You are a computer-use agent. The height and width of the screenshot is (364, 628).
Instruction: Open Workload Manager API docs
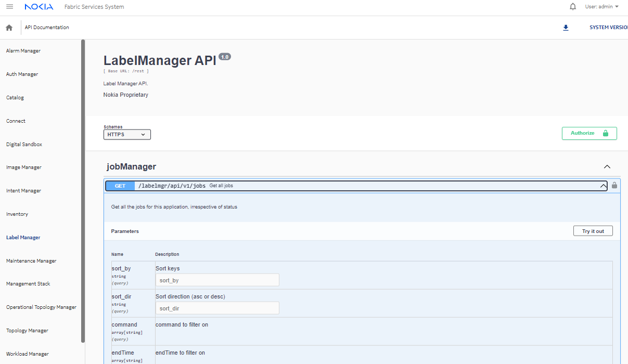(x=28, y=354)
